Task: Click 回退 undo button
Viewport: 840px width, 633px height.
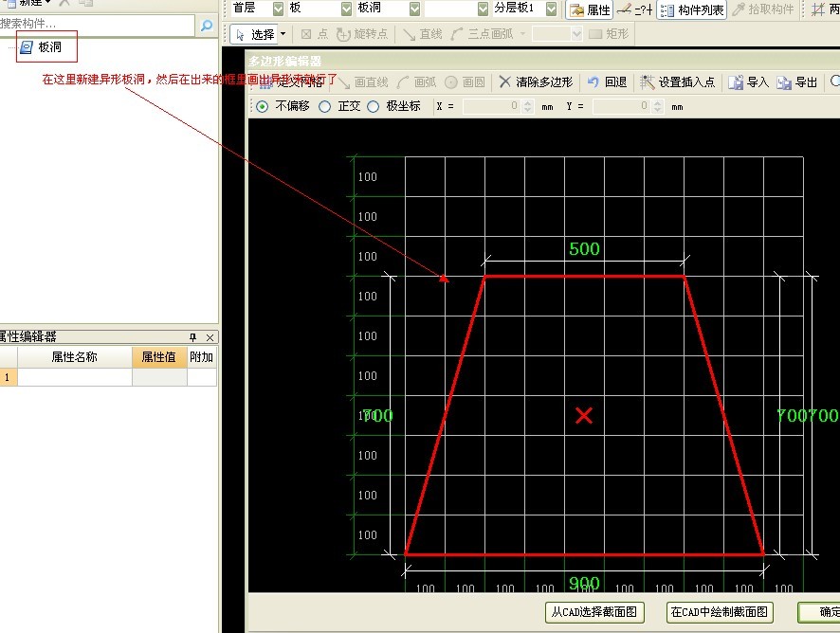Action: 607,81
